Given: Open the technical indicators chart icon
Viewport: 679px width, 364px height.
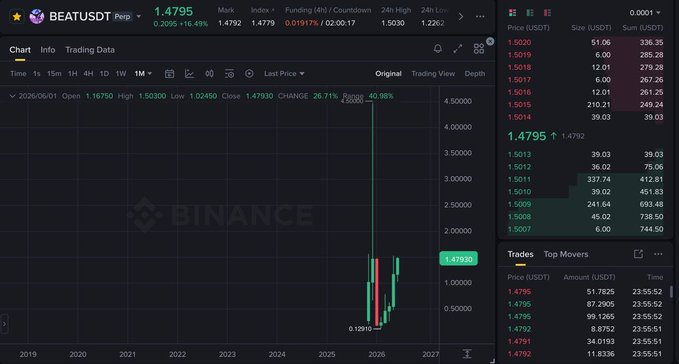Looking at the screenshot, I should click(189, 74).
